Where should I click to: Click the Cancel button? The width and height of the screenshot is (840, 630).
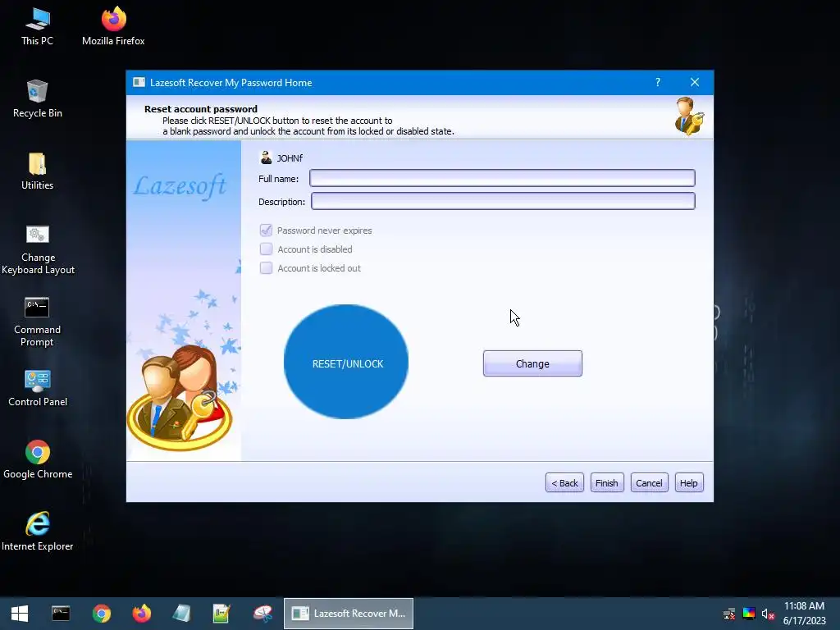[650, 482]
